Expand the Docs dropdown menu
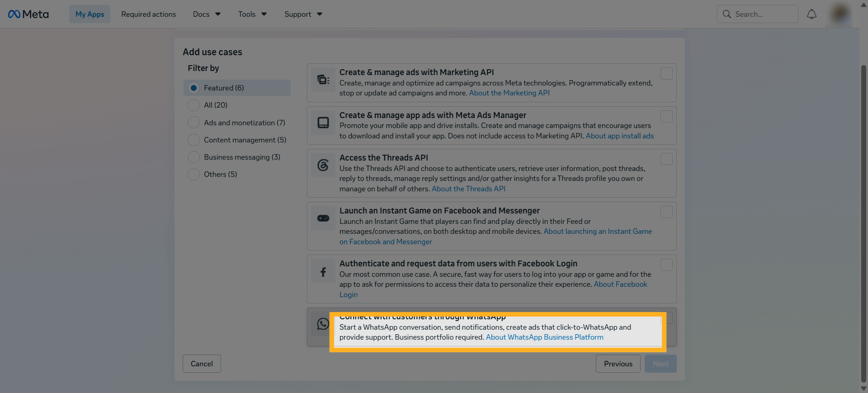This screenshot has height=393, width=868. coord(207,14)
